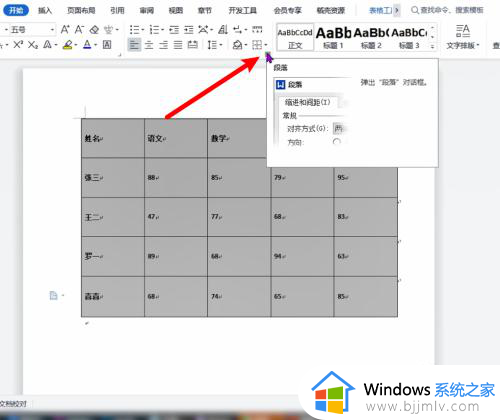500x420 pixels.
Task: Apply the 标题 1 heading style
Action: pos(333,37)
